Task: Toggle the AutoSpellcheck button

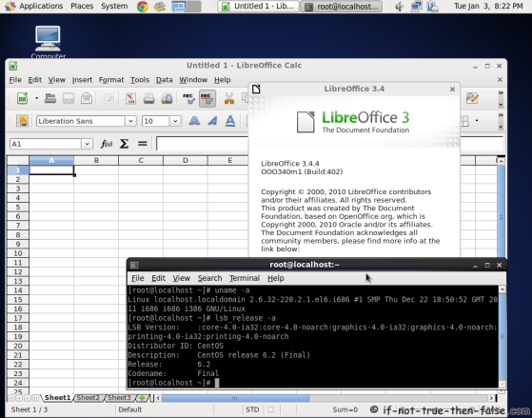Action: (x=207, y=98)
